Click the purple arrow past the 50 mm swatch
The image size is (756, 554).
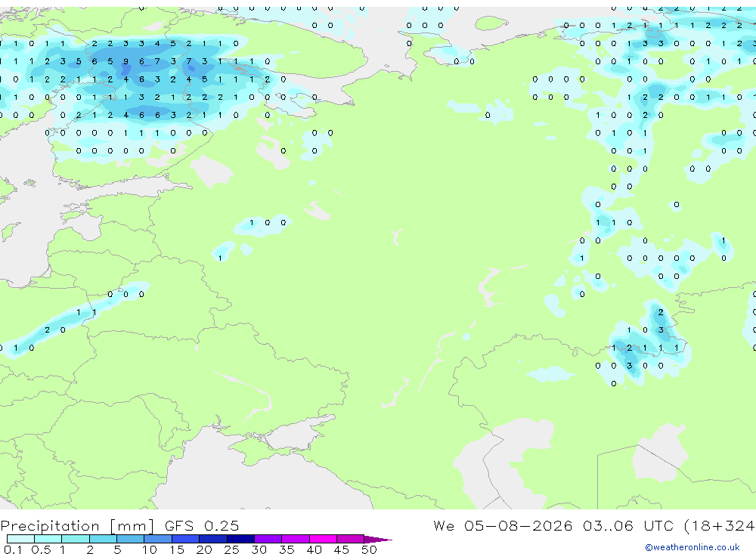pyautogui.click(x=378, y=539)
